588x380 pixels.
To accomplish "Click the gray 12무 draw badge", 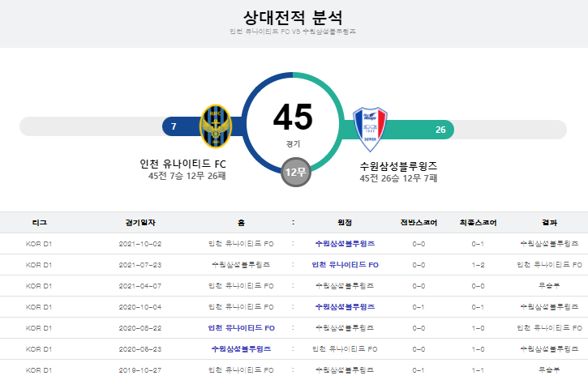I will coord(296,172).
